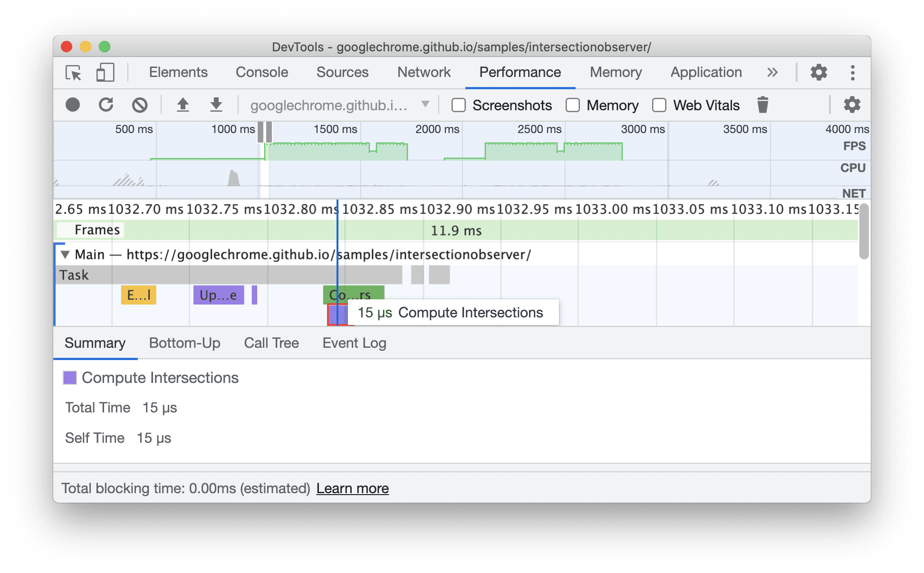
Task: Click the more DevTools panels chevron
Action: [773, 73]
